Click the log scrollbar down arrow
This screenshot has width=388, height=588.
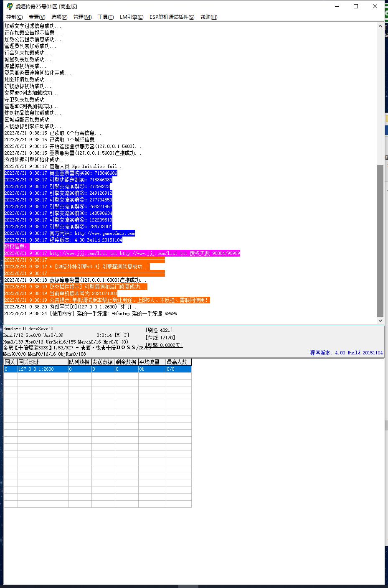point(380,321)
